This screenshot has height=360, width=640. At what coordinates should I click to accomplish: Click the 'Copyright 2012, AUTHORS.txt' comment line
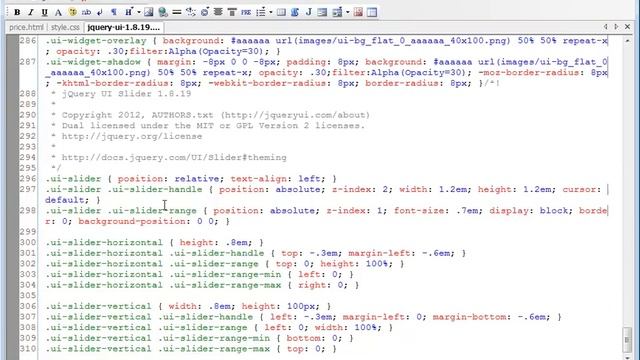(x=211, y=115)
